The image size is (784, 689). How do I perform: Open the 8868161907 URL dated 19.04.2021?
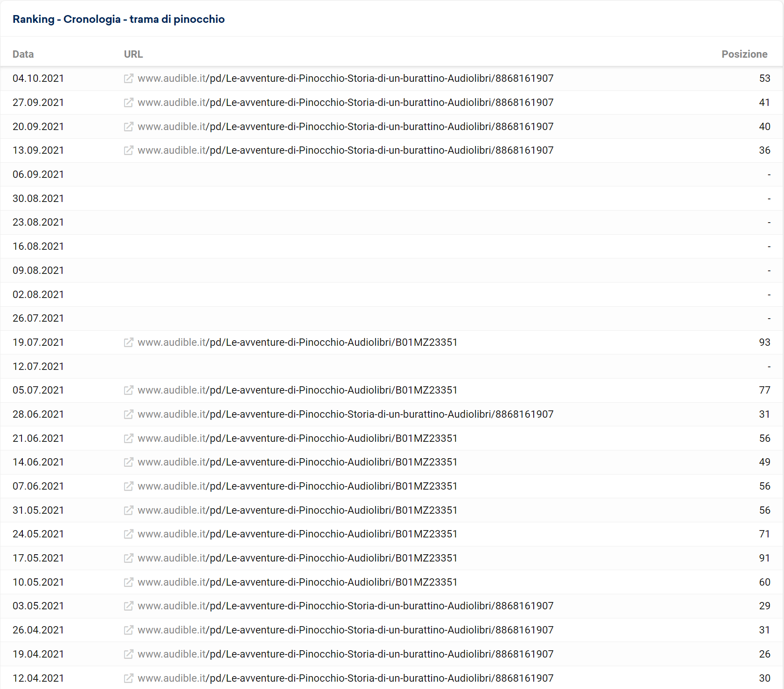[x=345, y=654]
